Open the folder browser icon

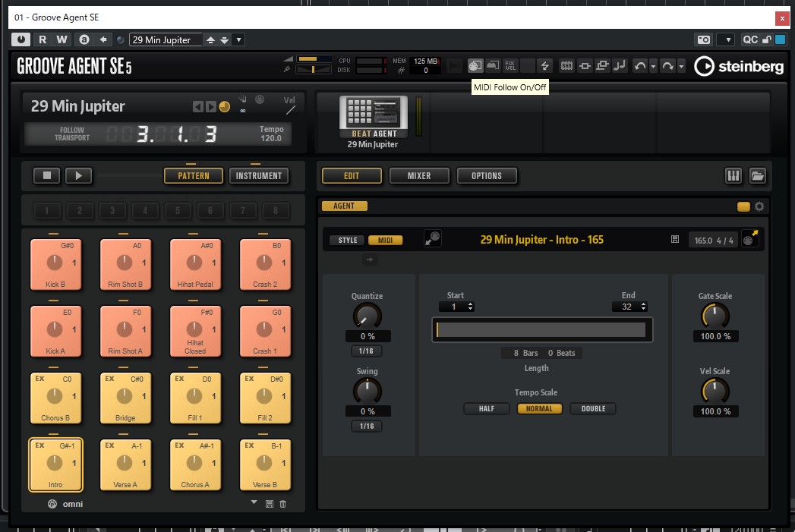click(758, 176)
